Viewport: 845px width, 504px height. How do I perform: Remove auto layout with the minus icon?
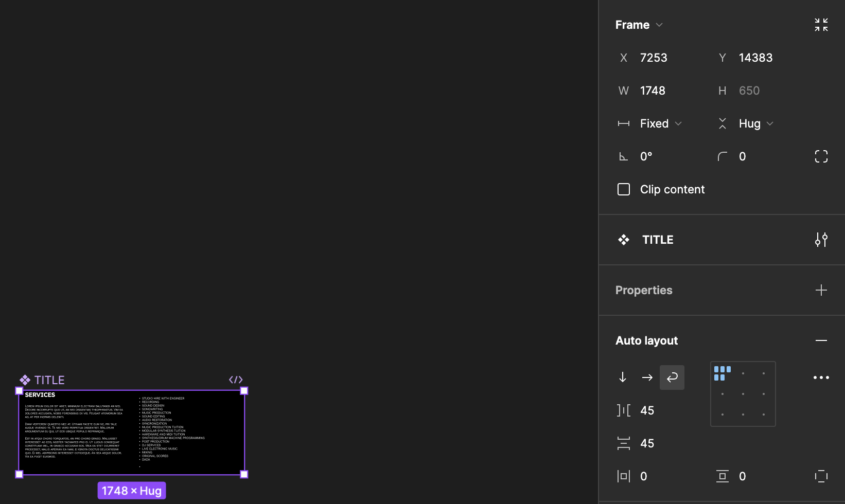coord(821,340)
